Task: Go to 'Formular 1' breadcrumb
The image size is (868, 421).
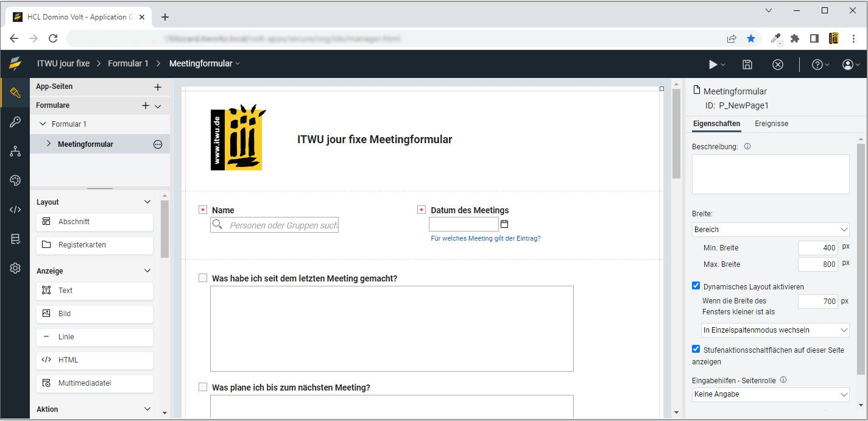Action: pyautogui.click(x=128, y=63)
